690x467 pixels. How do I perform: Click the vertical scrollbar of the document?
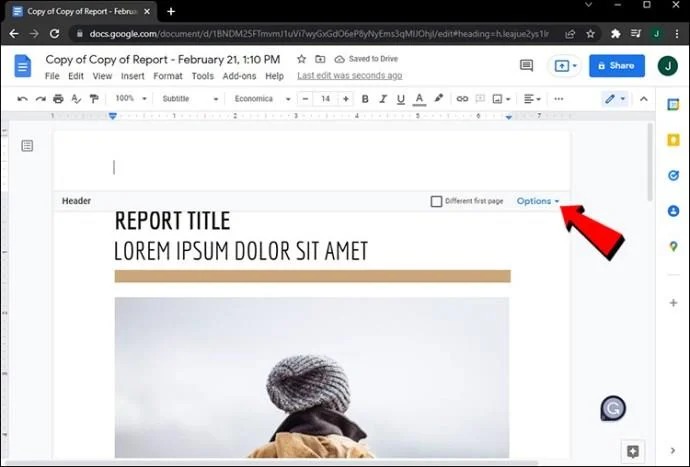point(650,162)
